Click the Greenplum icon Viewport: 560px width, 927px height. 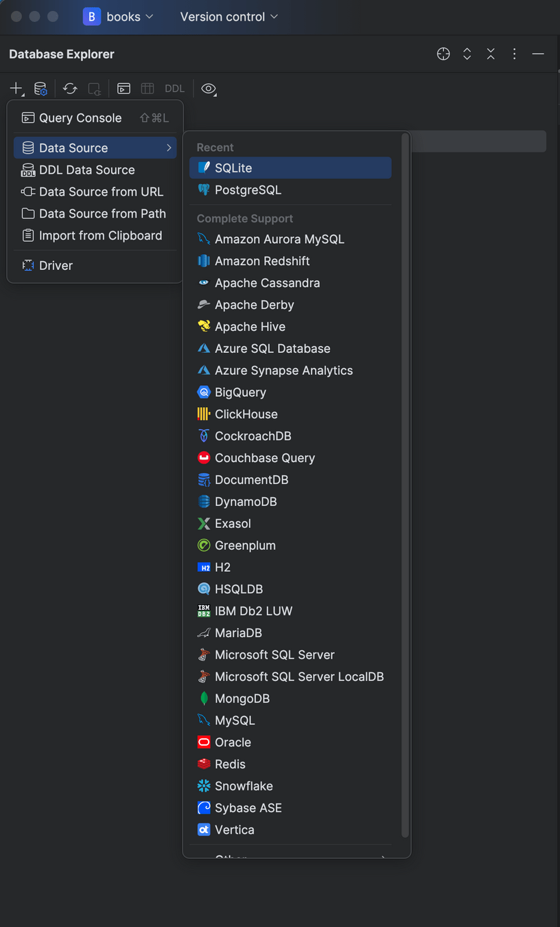[204, 546]
